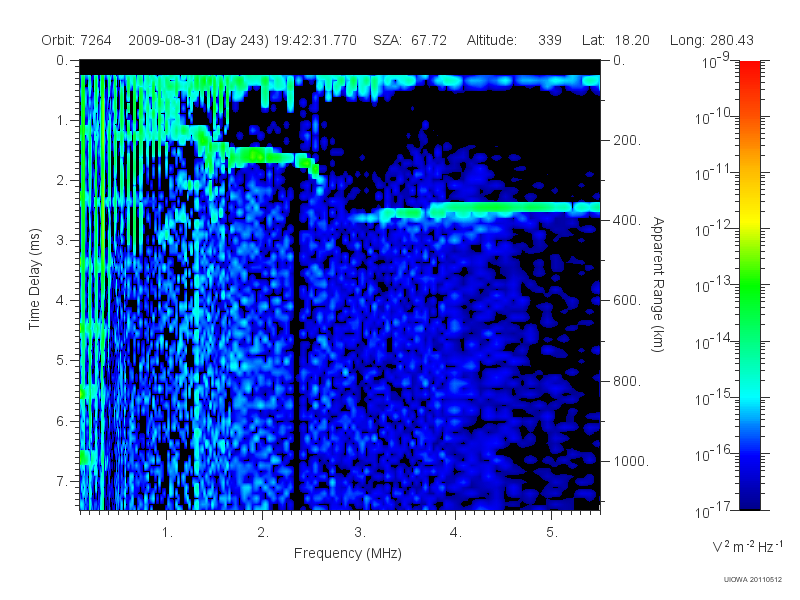The width and height of the screenshot is (800, 600).
Task: Click the 'Altitude:' label
Action: point(491,40)
